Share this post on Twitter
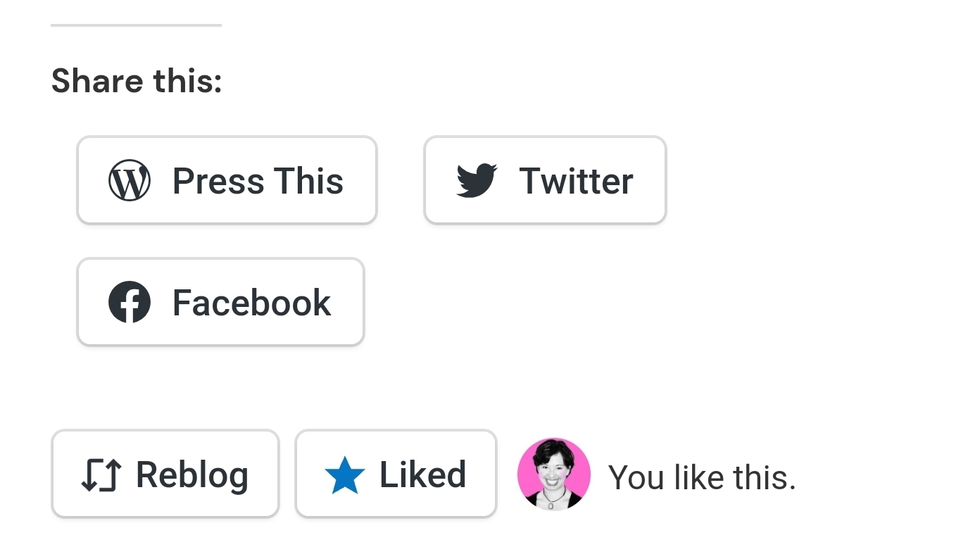Viewport: 980px width, 535px height. click(x=545, y=181)
